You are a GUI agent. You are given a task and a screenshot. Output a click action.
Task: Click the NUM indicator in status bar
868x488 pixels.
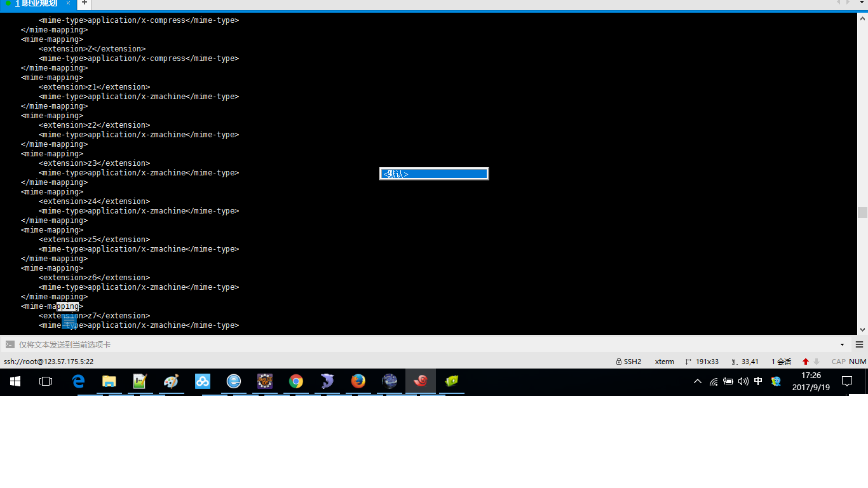(857, 362)
